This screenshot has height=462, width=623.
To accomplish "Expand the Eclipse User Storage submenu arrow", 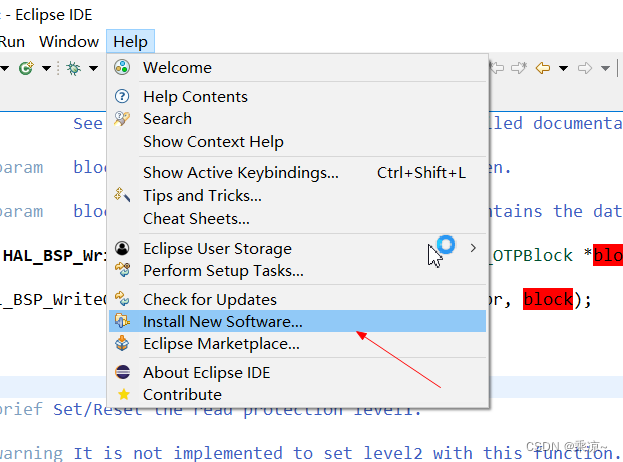I will 473,248.
